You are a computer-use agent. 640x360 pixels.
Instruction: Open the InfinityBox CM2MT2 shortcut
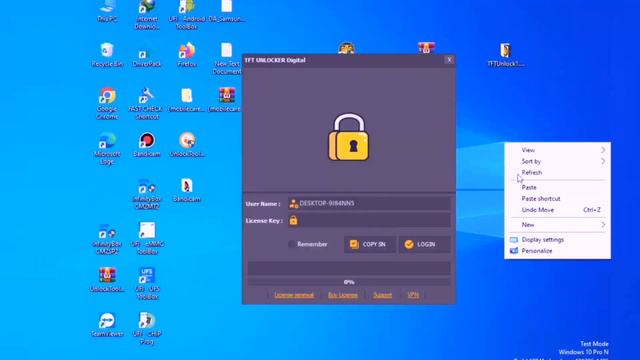[x=147, y=193]
